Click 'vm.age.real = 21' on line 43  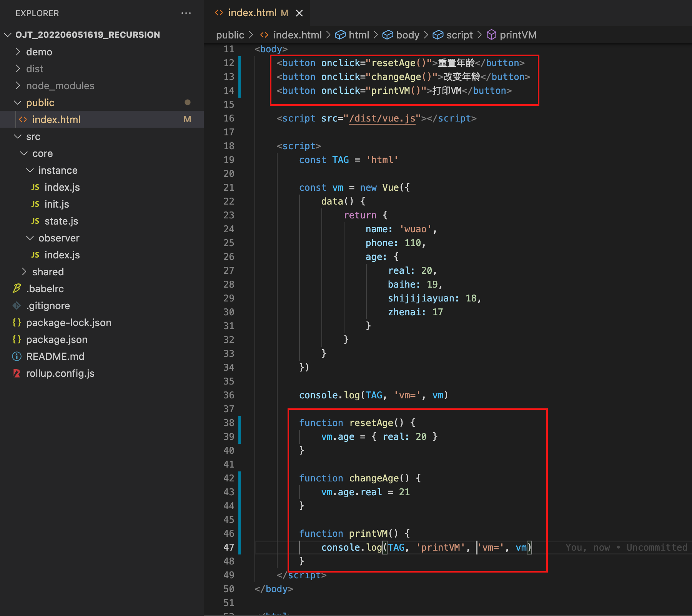click(365, 492)
